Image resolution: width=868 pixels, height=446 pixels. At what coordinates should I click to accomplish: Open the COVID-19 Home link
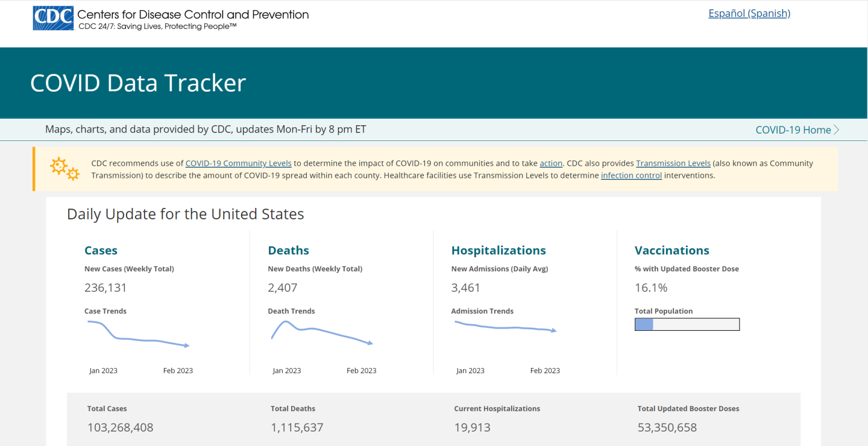tap(793, 130)
